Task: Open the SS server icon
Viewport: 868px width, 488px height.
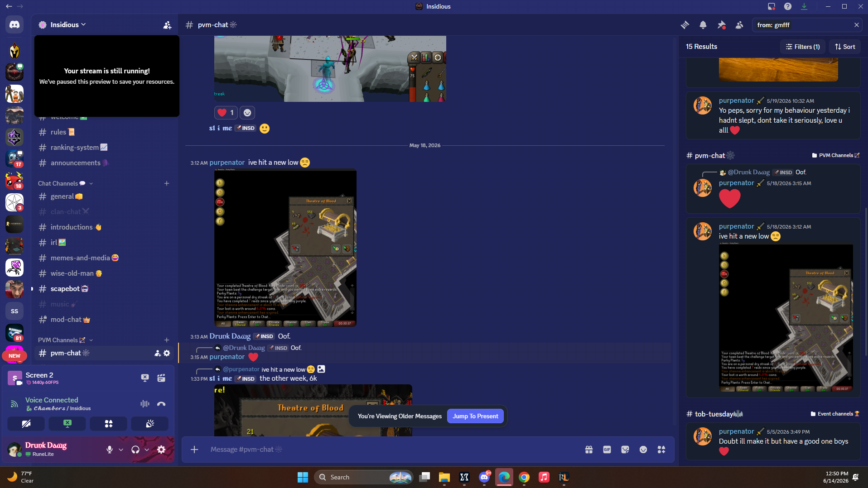Action: pyautogui.click(x=14, y=311)
